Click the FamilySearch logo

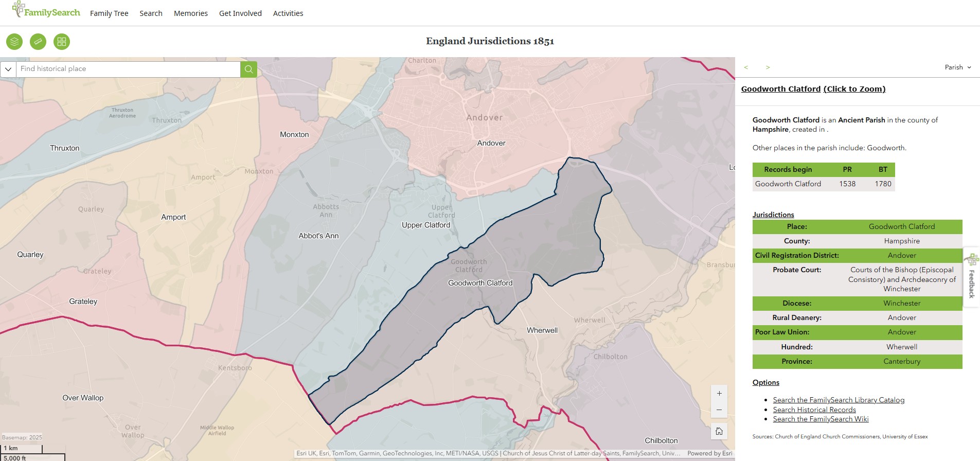46,11
